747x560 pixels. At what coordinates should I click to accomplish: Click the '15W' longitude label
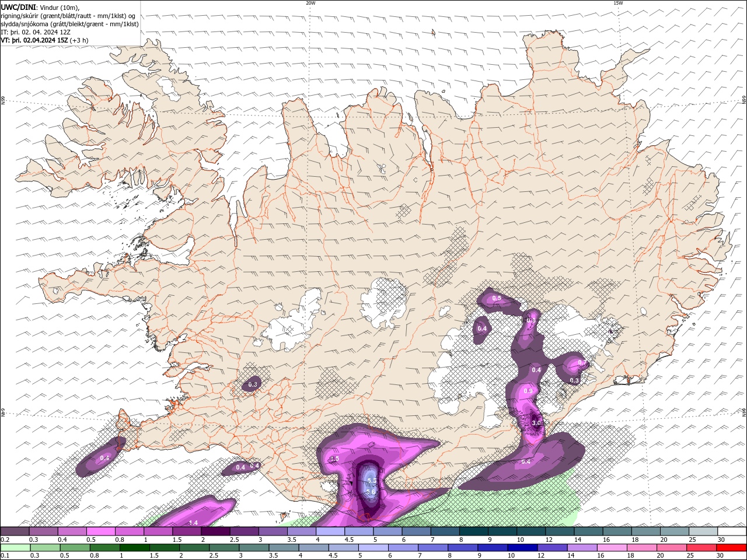point(618,3)
